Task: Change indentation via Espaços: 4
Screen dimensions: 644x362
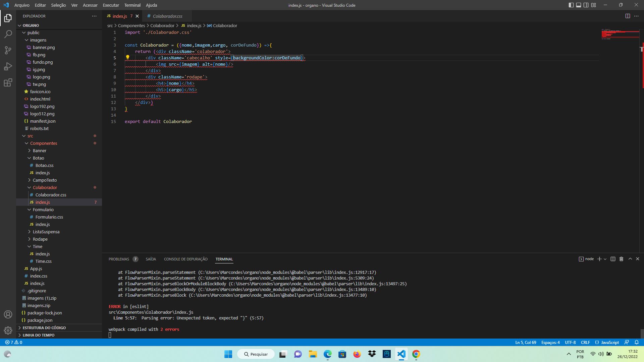Action: point(550,343)
